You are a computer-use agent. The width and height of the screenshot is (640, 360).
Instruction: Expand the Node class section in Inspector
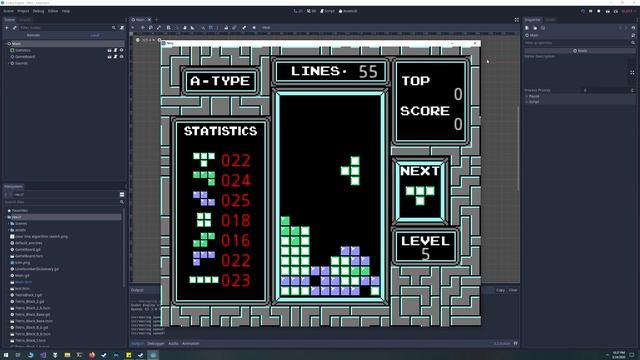(x=580, y=51)
